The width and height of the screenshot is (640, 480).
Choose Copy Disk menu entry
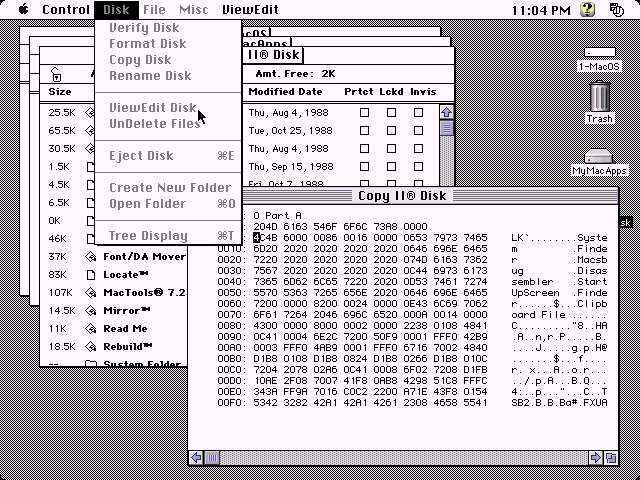168,60
